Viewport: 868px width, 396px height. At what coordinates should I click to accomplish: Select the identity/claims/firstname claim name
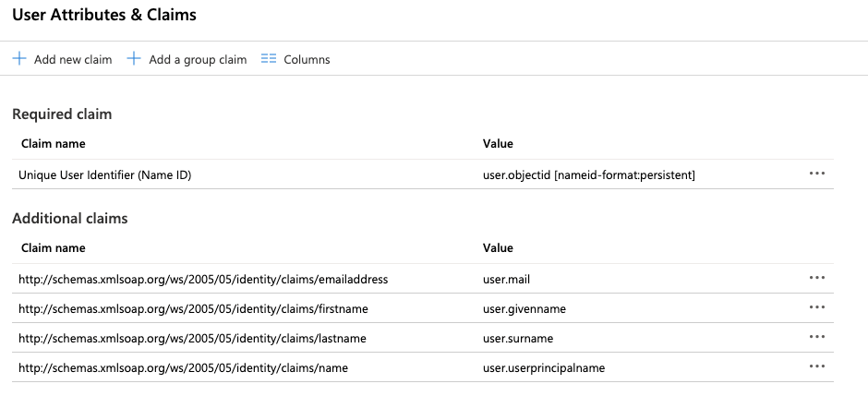193,308
